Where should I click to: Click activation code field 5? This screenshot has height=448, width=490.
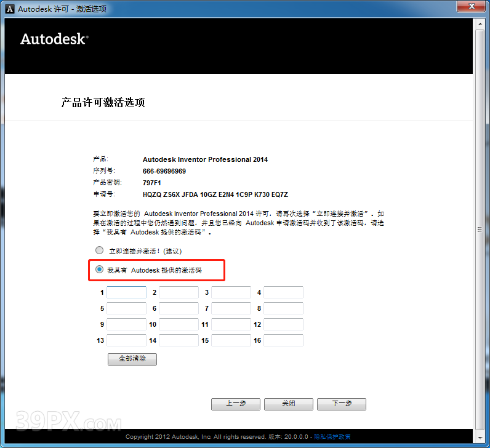pos(126,308)
